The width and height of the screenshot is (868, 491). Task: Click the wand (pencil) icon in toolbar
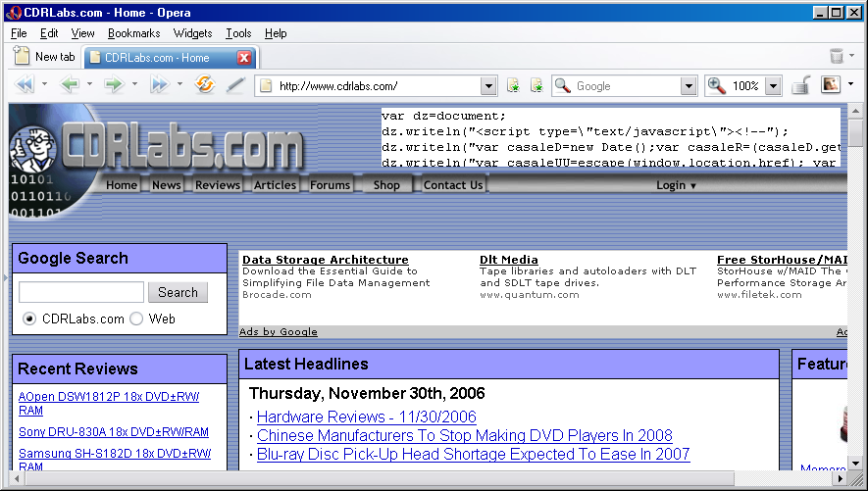click(x=234, y=85)
